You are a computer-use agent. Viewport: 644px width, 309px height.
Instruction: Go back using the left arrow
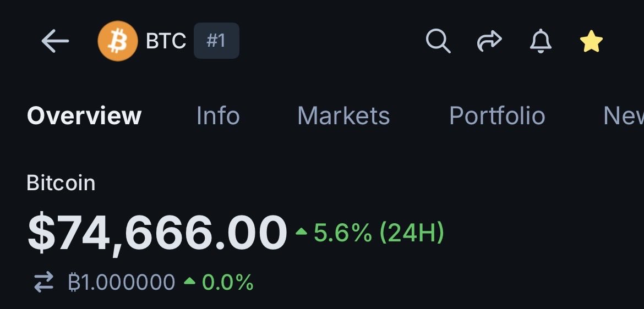tap(55, 41)
